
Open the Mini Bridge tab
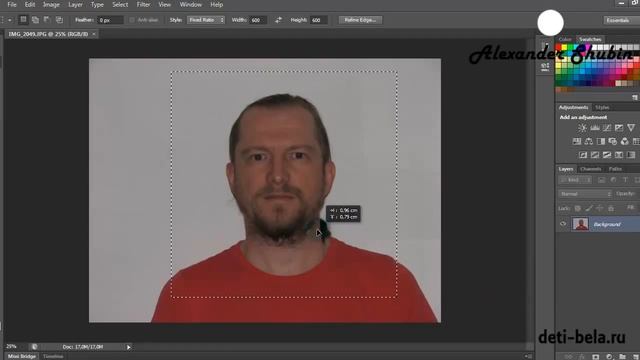(22, 356)
